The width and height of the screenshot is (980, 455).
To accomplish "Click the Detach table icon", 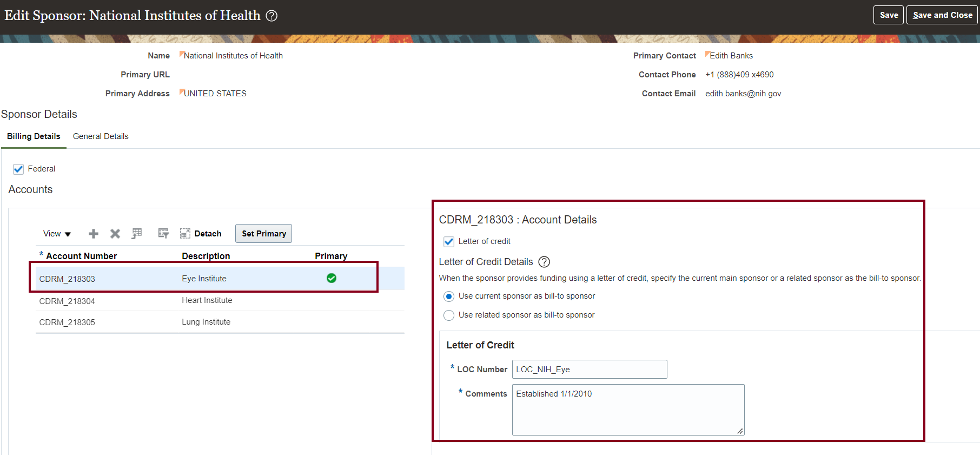I will [185, 234].
